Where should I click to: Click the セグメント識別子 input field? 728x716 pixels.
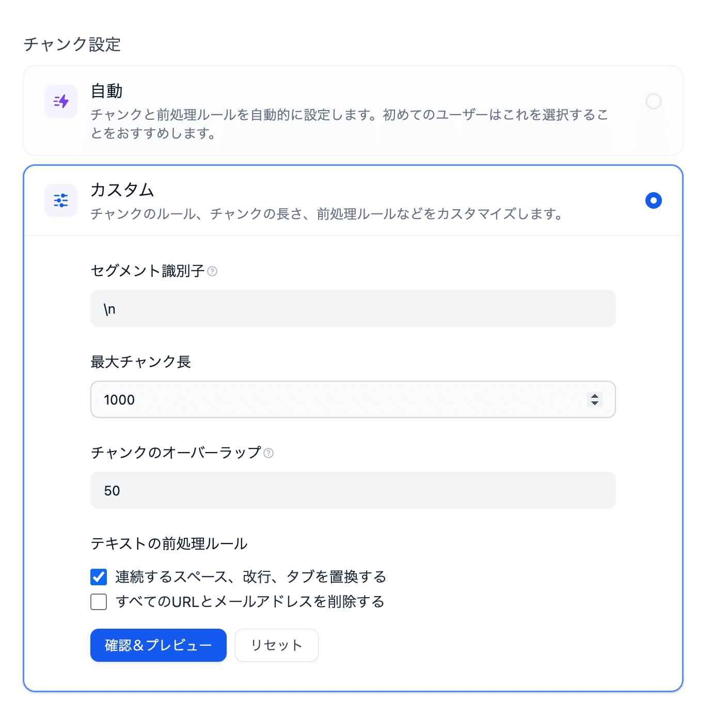353,309
